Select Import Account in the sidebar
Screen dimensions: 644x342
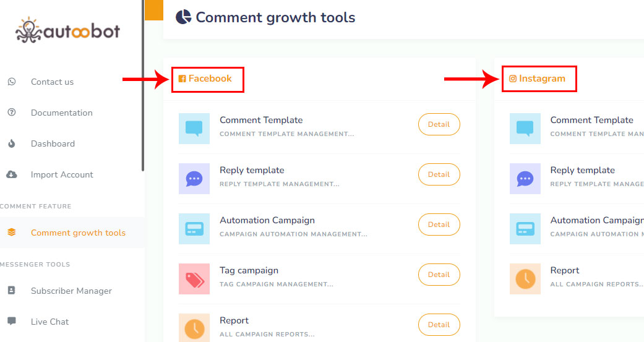point(62,174)
